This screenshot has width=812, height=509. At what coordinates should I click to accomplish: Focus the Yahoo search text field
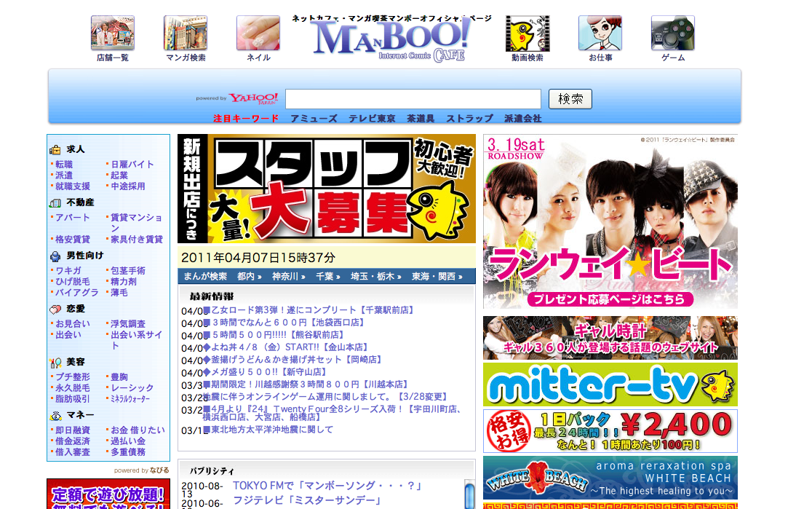[413, 99]
